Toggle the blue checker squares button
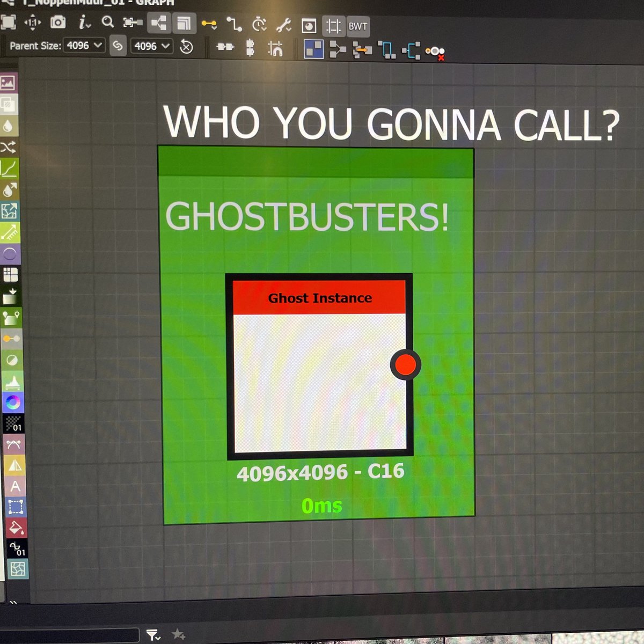 click(x=314, y=49)
